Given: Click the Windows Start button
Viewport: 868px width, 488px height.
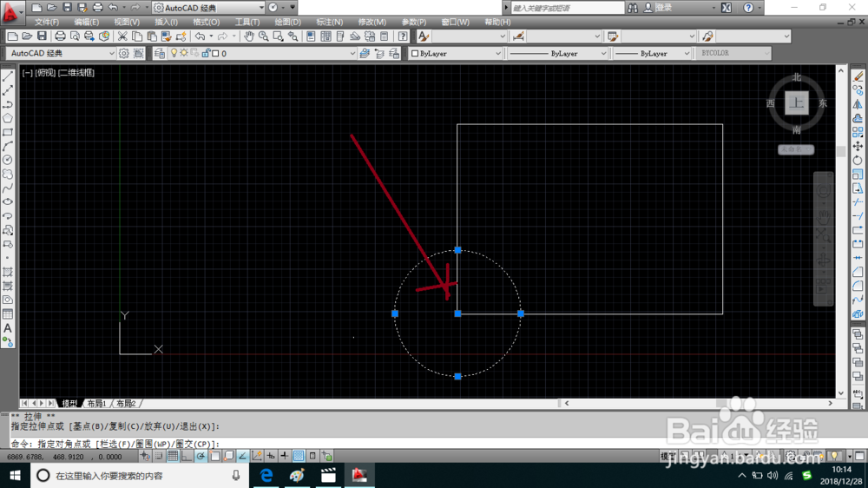Looking at the screenshot, I should click(15, 475).
